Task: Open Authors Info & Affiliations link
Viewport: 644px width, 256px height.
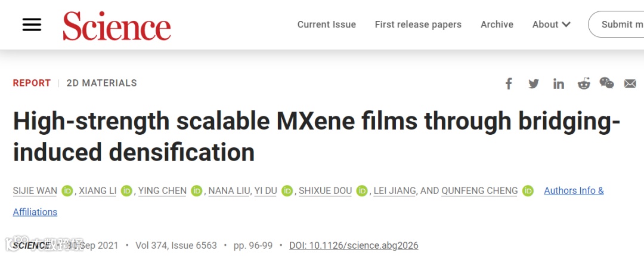Action: coord(574,191)
